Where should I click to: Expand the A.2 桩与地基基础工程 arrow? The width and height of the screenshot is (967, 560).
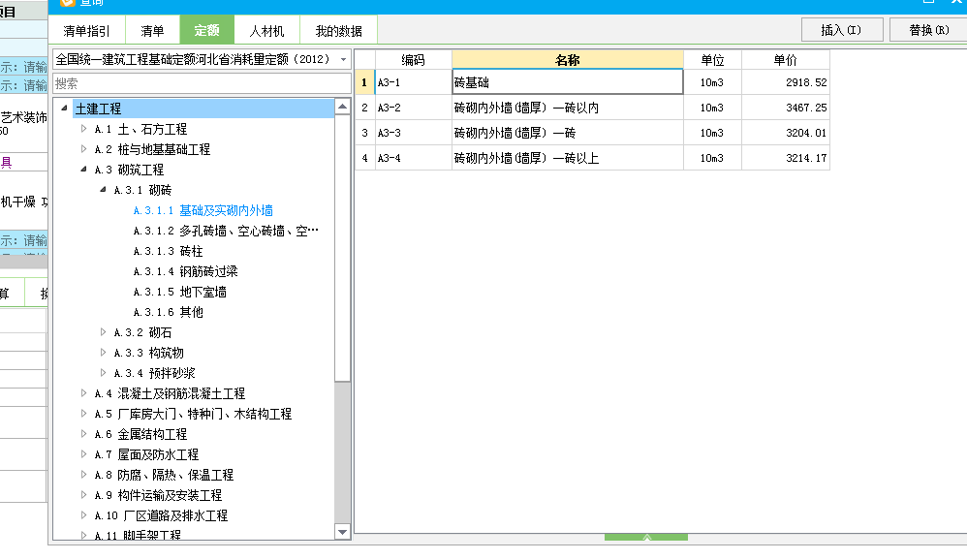(84, 148)
